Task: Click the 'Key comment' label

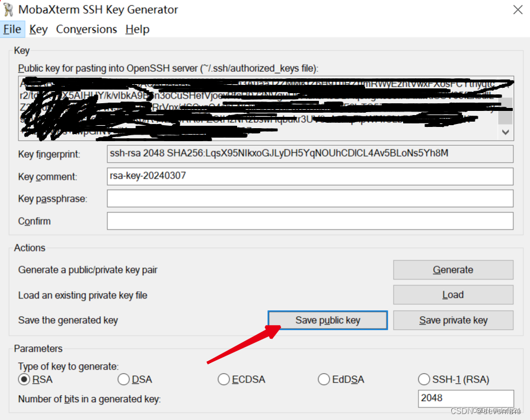Action: tap(47, 177)
